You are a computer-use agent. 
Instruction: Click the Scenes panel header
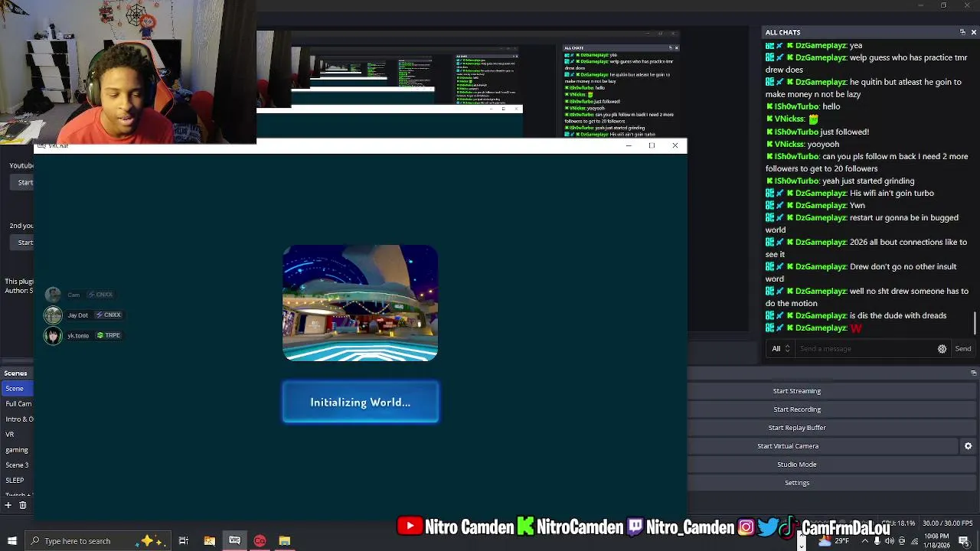[x=17, y=373]
